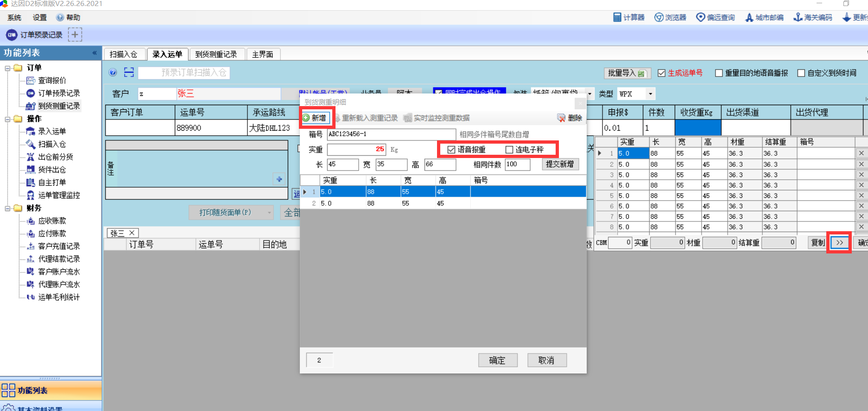868x411 pixels.
Task: Disable the voice weight report (语音报重) checkbox
Action: tap(451, 150)
